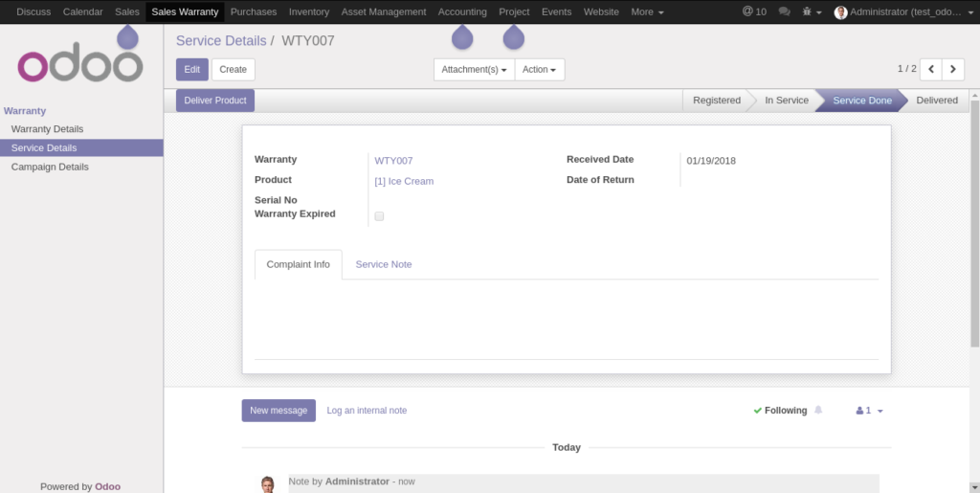This screenshot has height=493, width=980.
Task: Switch to the Service Note tab
Action: coord(384,264)
